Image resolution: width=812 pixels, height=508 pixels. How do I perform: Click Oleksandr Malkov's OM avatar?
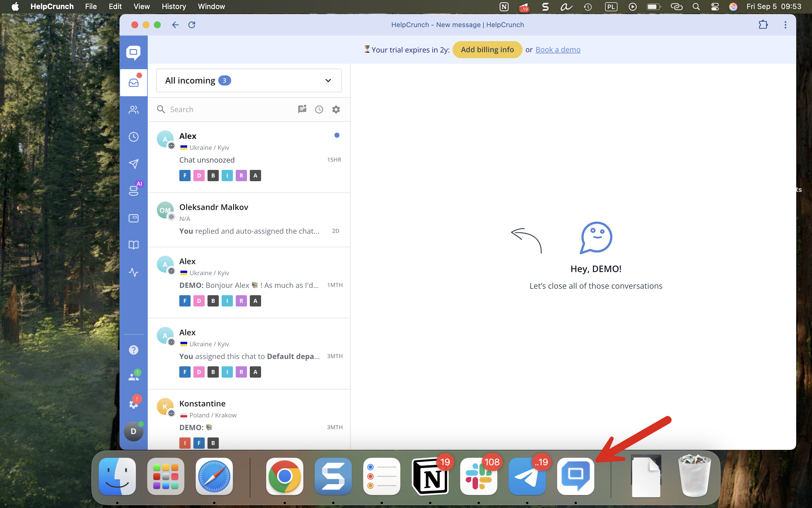tap(165, 210)
